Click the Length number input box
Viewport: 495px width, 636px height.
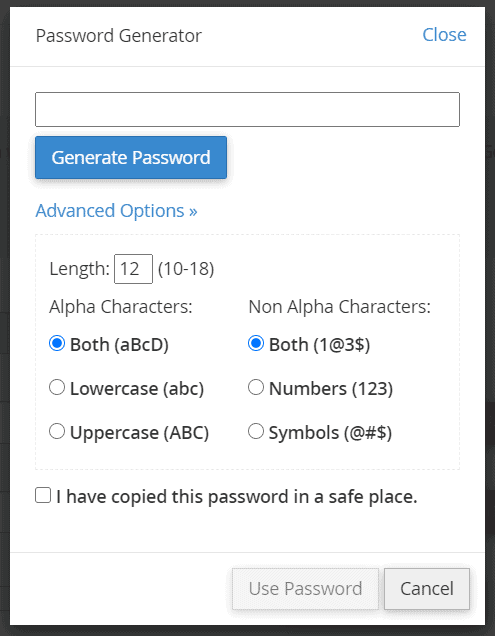click(x=133, y=269)
